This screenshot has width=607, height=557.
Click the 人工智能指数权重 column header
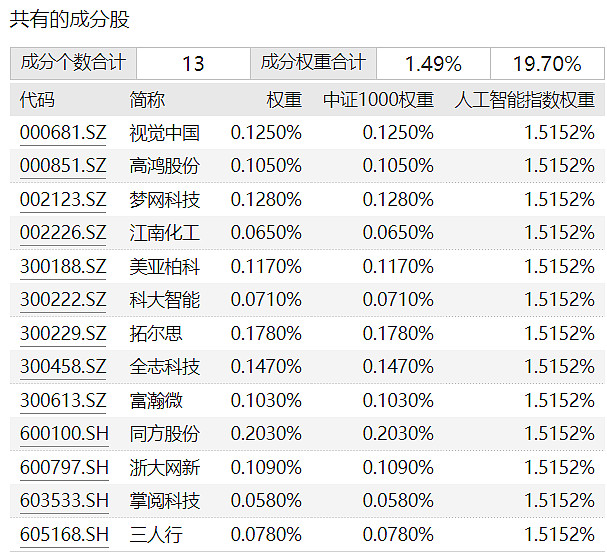point(525,100)
